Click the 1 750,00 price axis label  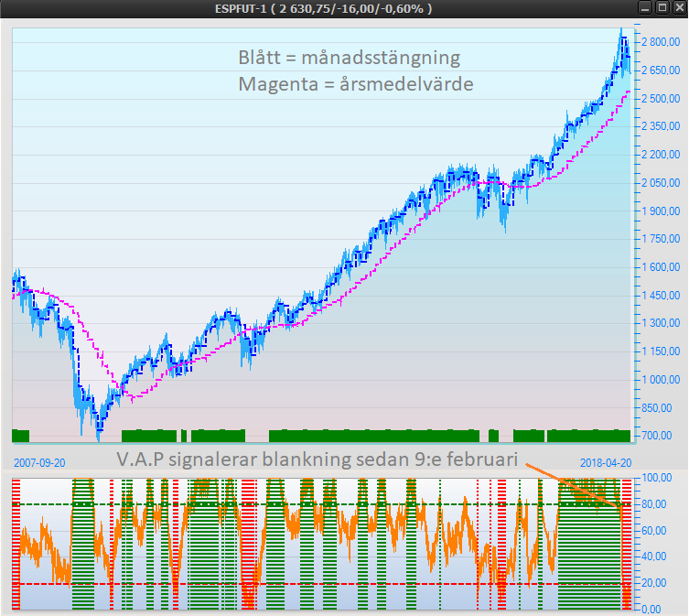(x=661, y=239)
